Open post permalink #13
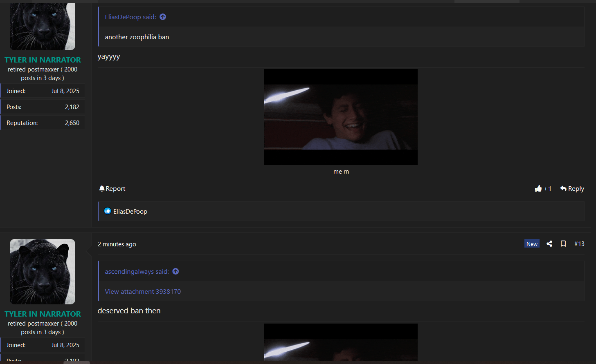The height and width of the screenshot is (364, 596). click(x=579, y=243)
